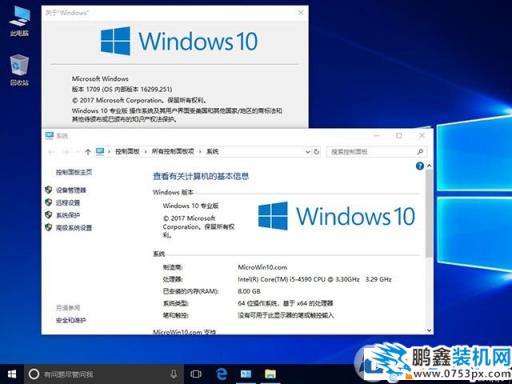Click the refresh button beside the address bar
The width and height of the screenshot is (512, 384).
click(x=316, y=152)
